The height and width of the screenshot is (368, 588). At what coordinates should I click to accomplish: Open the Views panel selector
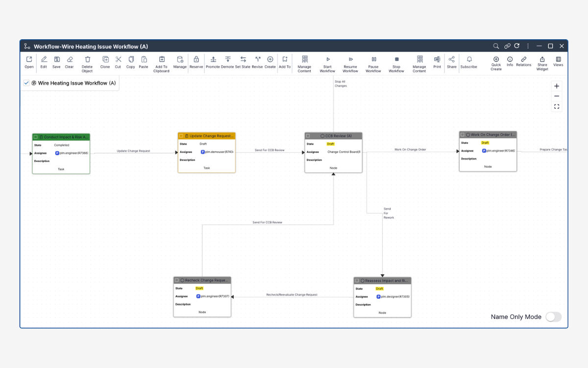[558, 59]
